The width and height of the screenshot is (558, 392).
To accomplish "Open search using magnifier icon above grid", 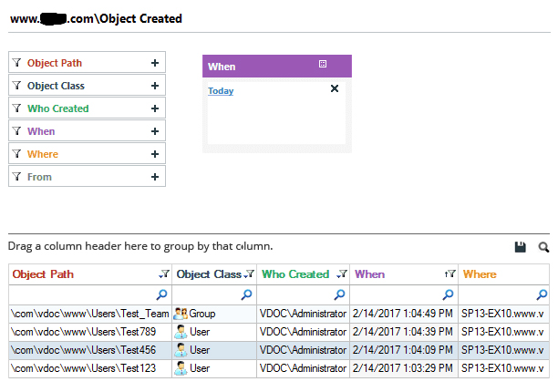I will 543,247.
